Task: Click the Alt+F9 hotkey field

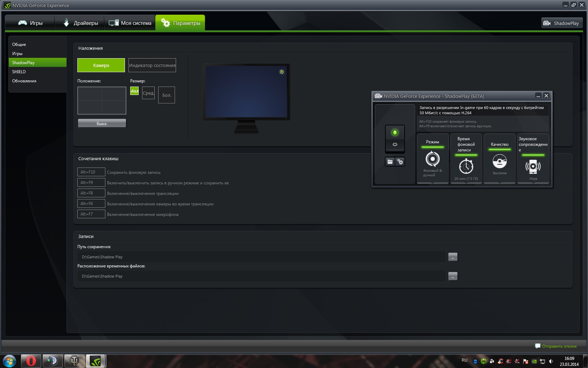Action: (91, 183)
